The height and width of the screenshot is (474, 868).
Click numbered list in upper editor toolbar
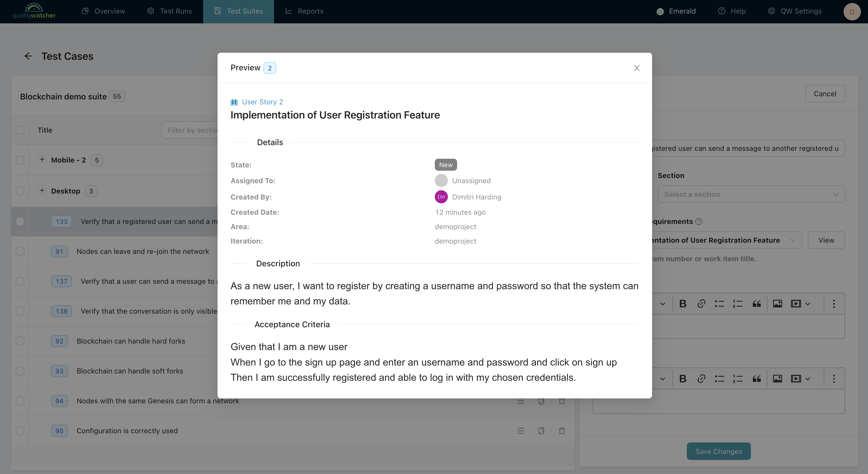tap(738, 304)
